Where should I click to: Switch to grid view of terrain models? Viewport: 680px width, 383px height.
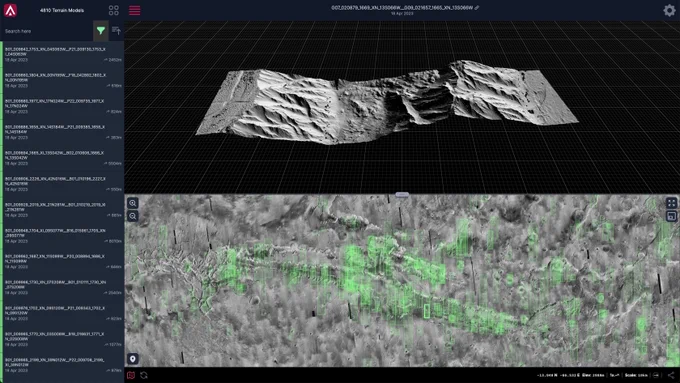pos(114,10)
